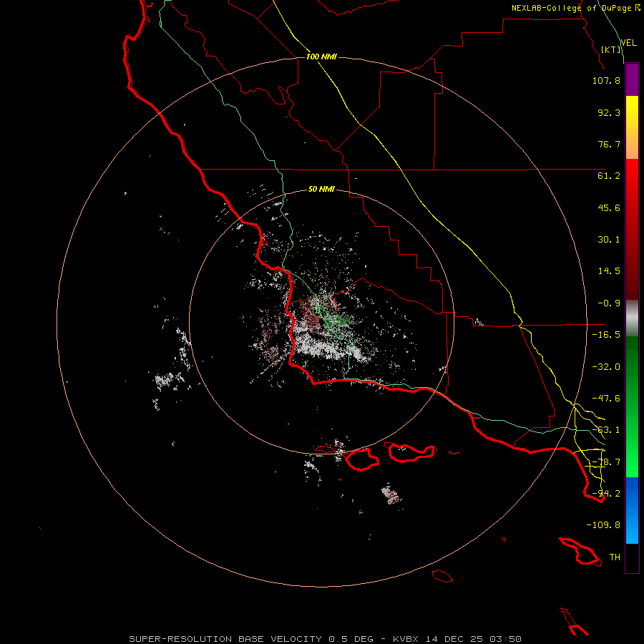This screenshot has width=644, height=644.
Task: Click the [KT] units label
Action: [x=611, y=49]
